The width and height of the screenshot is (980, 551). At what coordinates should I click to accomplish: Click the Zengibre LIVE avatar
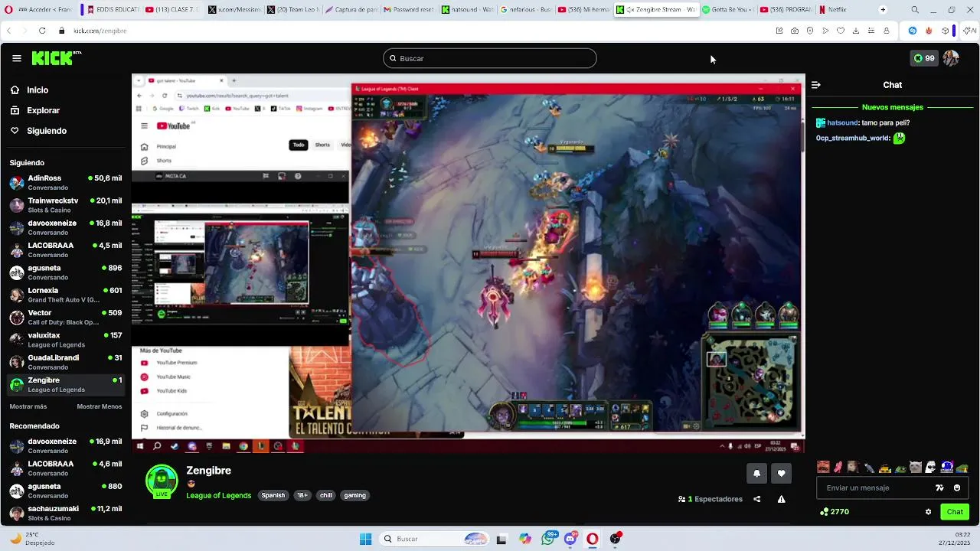click(x=162, y=481)
